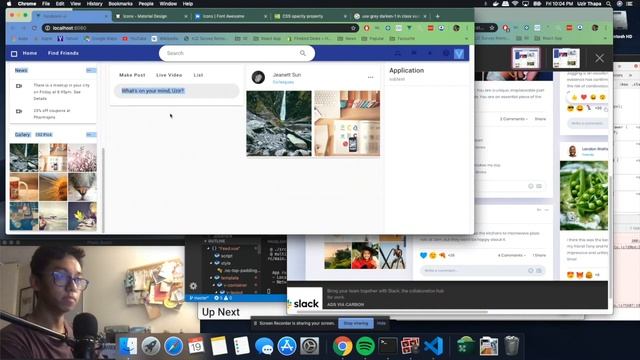
Task: Open the YouTube bookmark in the bookmarks bar
Action: 134,38
